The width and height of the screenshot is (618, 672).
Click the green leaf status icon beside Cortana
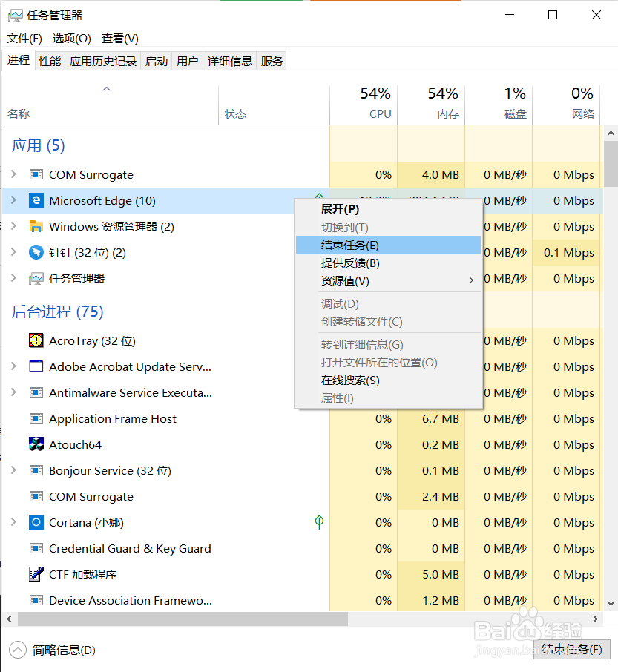point(319,522)
